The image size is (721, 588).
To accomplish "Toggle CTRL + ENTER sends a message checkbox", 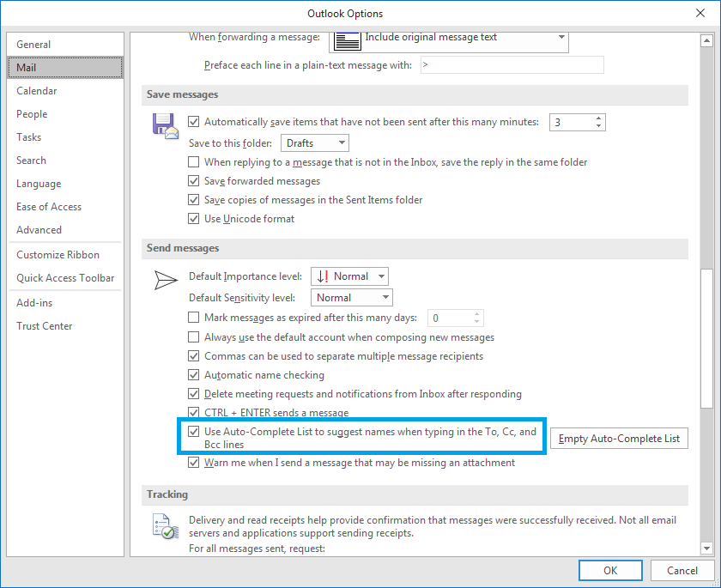I will tap(194, 412).
